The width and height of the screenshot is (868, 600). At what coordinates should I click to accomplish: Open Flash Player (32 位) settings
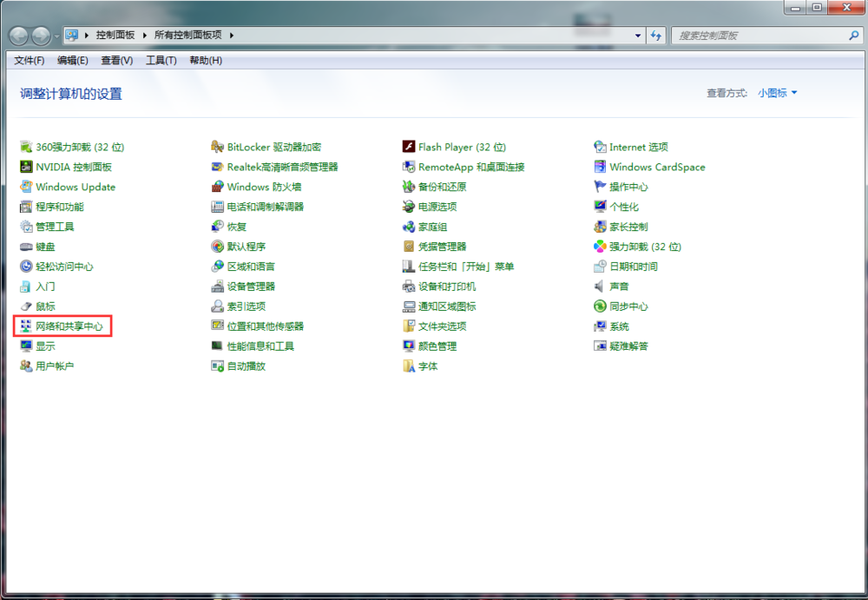tap(458, 147)
